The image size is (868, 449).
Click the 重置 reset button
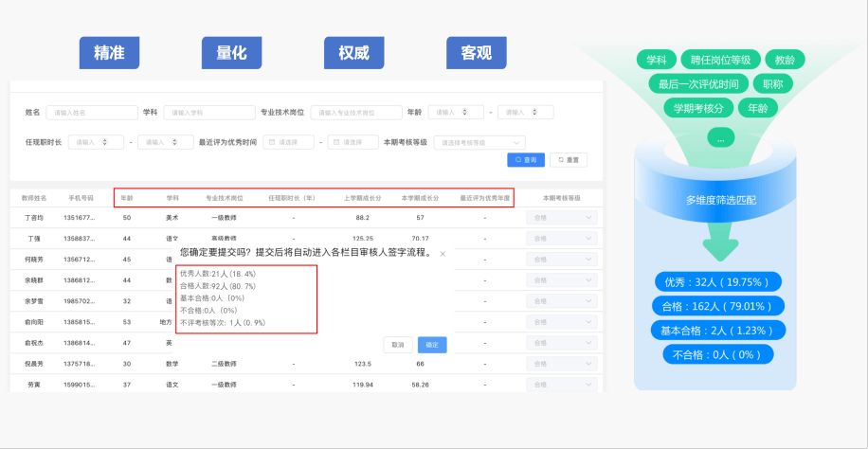tap(570, 160)
